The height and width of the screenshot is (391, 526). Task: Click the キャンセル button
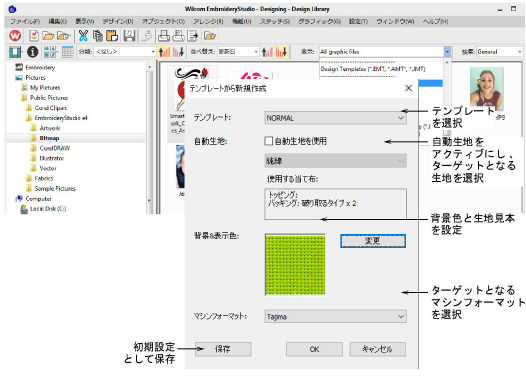(377, 349)
